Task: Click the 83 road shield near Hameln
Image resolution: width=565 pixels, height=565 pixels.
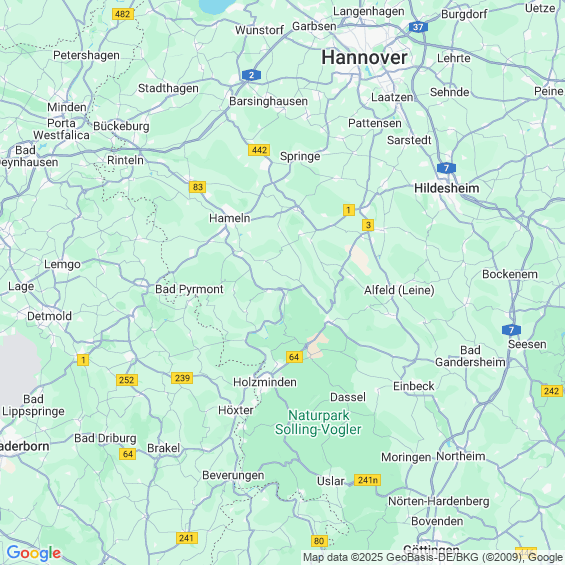Action: click(x=197, y=187)
